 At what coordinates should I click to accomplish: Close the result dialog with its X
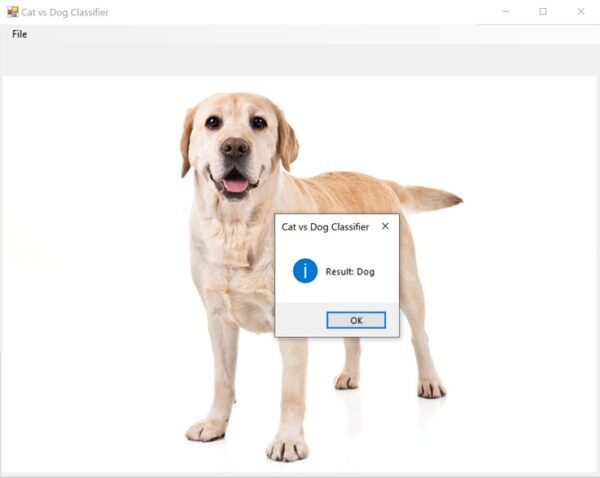coord(385,226)
